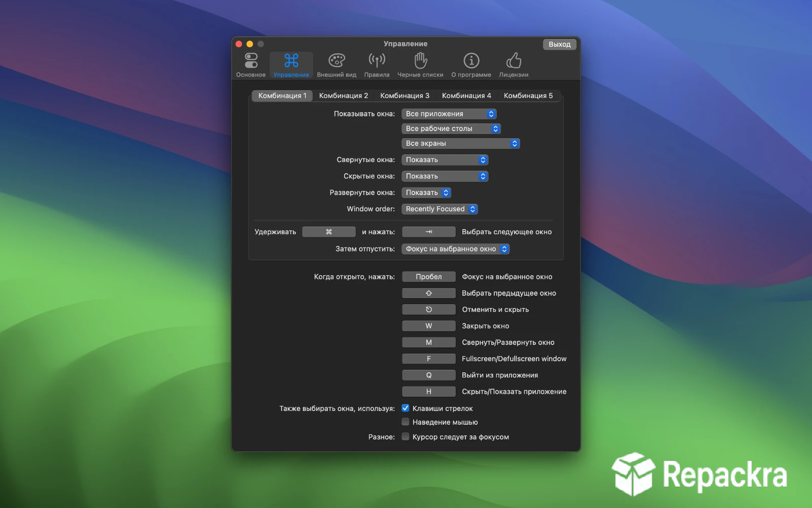Minimize the window with yellow button
The width and height of the screenshot is (812, 508).
250,44
